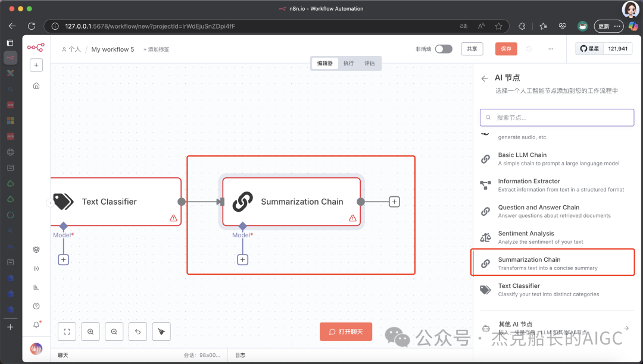
Task: Select Information Extractor node
Action: click(557, 185)
